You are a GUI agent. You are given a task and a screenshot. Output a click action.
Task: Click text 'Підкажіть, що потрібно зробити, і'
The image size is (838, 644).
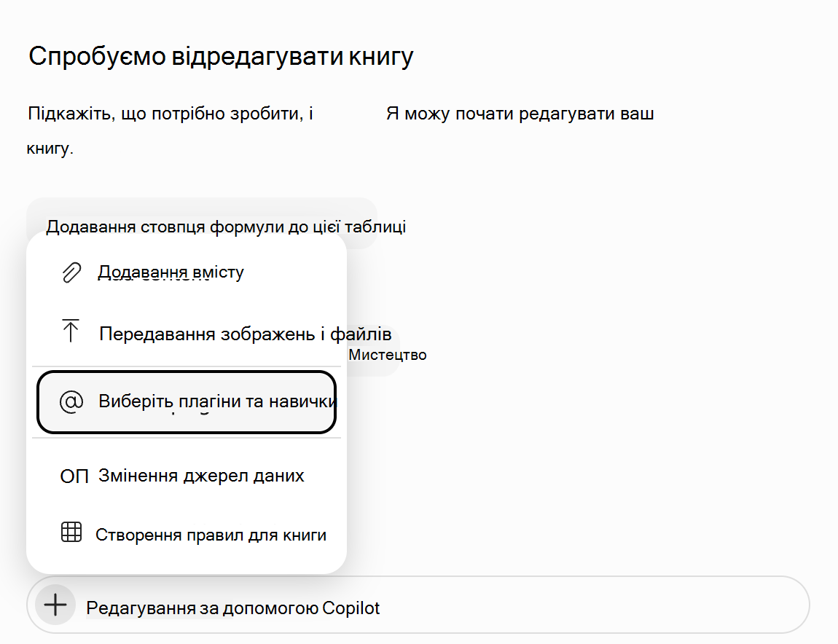coord(171,114)
